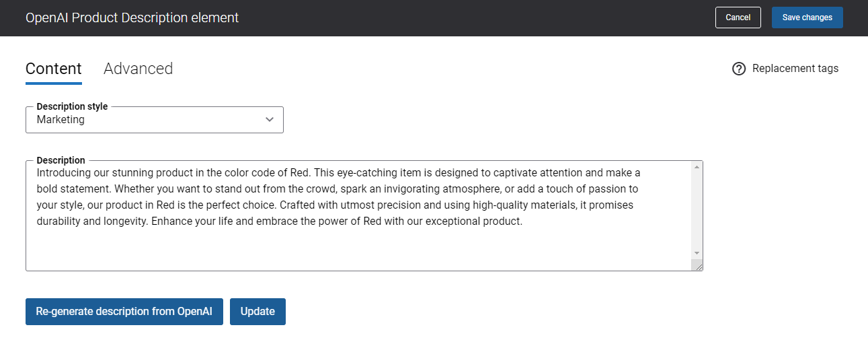Click the description scrollbar track

pos(697,210)
